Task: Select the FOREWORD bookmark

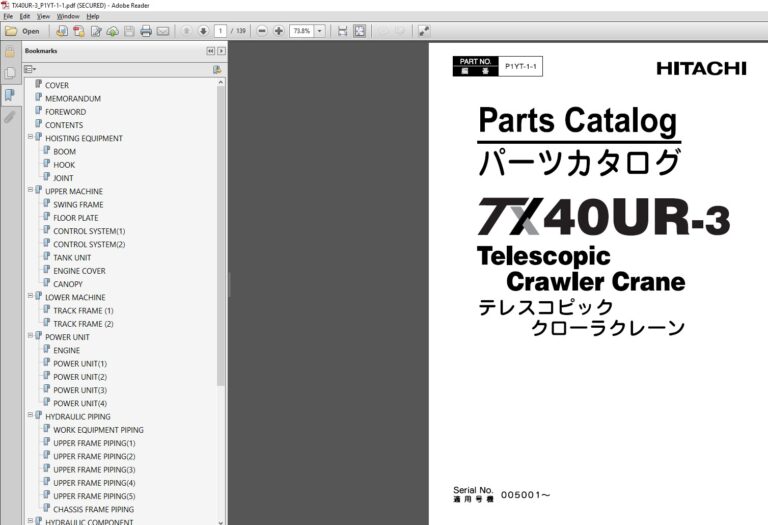Action: click(65, 112)
